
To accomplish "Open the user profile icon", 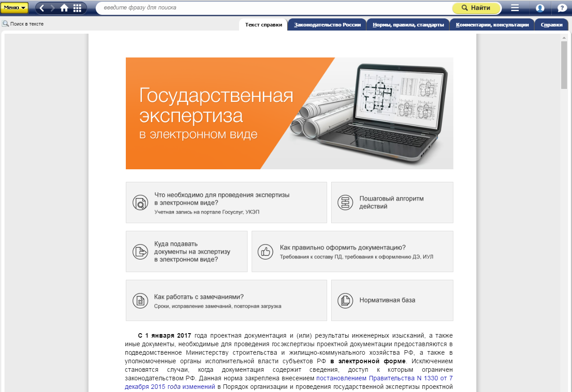I will pyautogui.click(x=540, y=8).
